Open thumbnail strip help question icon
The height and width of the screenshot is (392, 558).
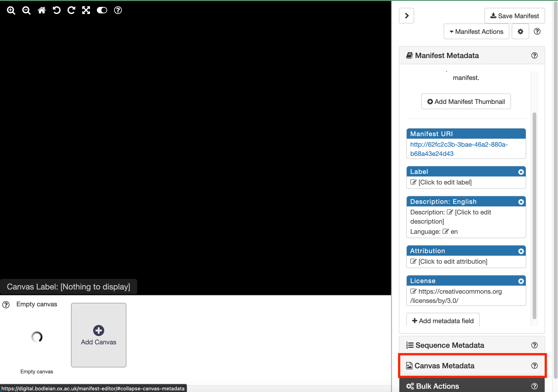point(6,304)
